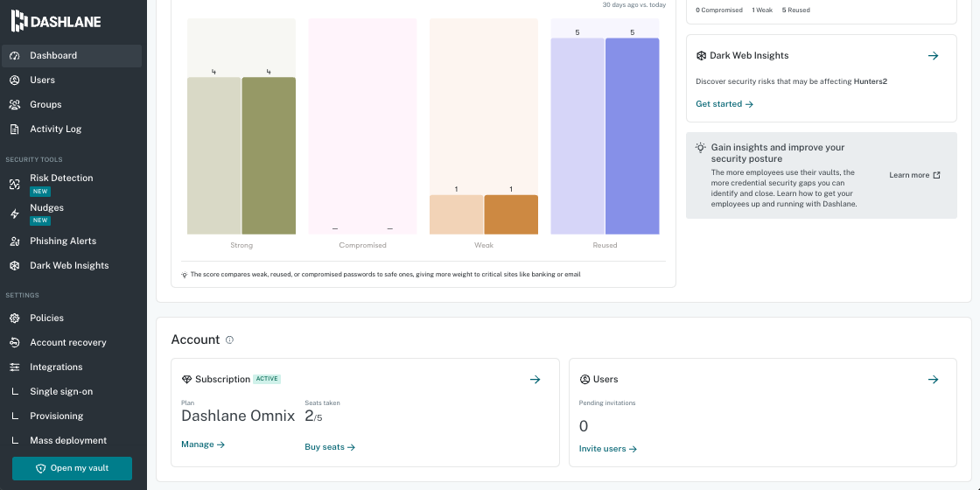Click the lighter lavender Reused bar
This screenshot has height=490, width=980.
(x=577, y=136)
